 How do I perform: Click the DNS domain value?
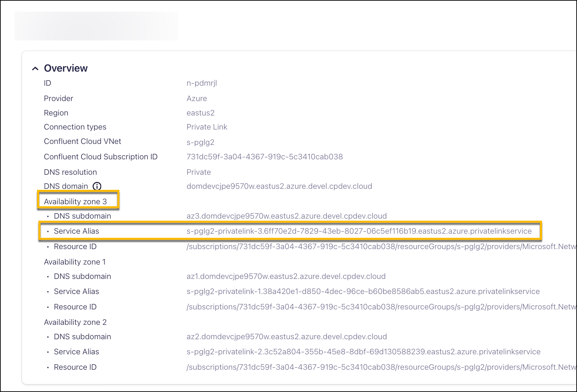coord(279,186)
